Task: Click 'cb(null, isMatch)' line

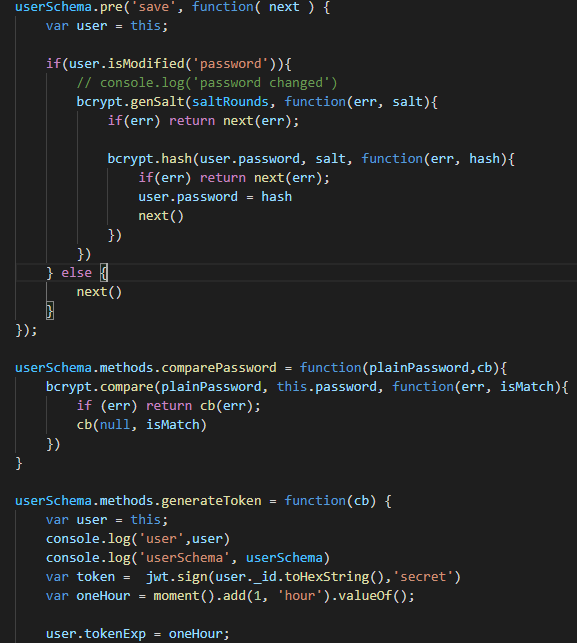Action: pyautogui.click(x=141, y=425)
